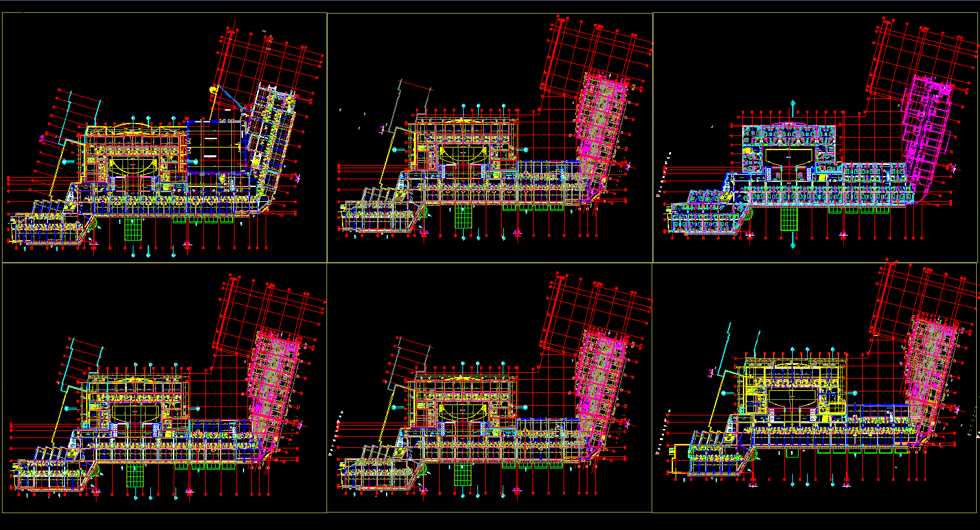Select the green grid hatch below the top-left plan
The image size is (980, 530).
point(134,228)
